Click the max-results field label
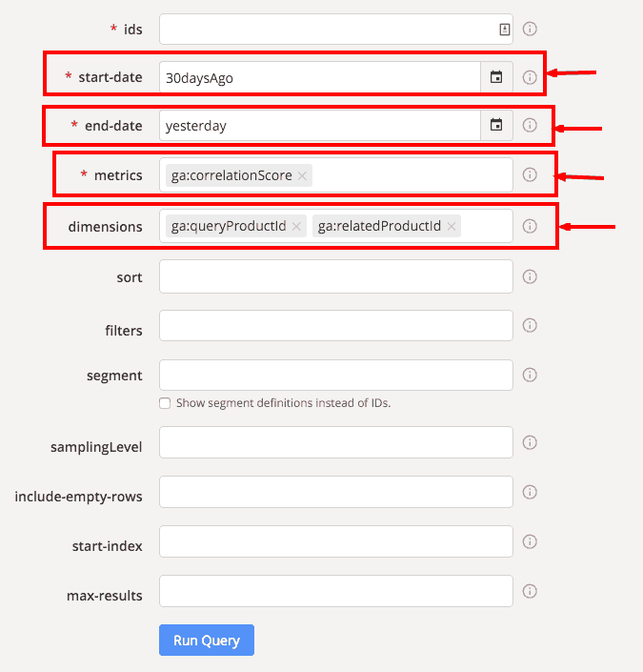 pyautogui.click(x=105, y=596)
